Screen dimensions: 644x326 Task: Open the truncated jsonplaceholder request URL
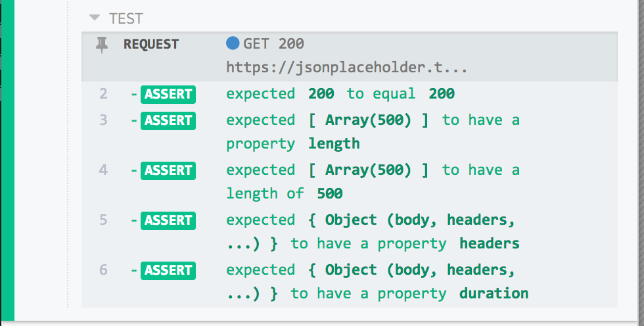[x=347, y=67]
